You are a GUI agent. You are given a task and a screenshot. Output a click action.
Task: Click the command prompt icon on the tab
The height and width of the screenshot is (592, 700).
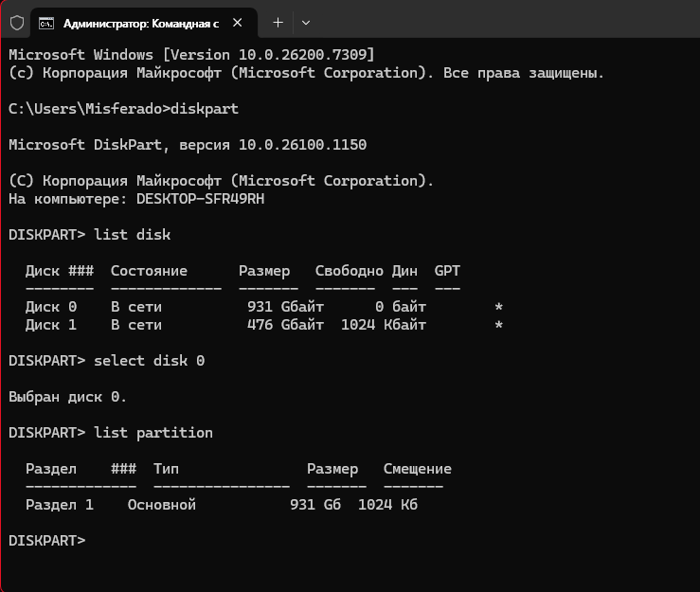point(46,22)
